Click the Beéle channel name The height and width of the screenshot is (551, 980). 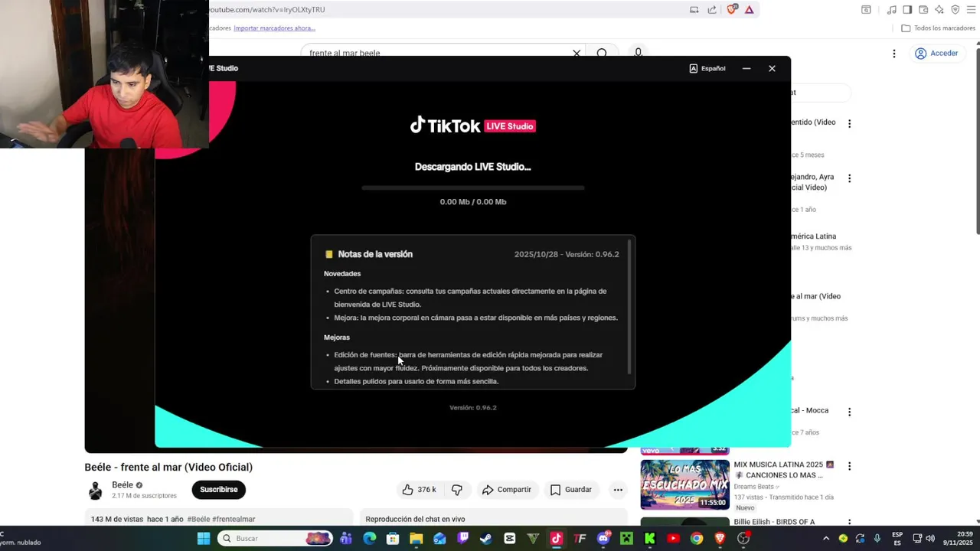tap(122, 485)
